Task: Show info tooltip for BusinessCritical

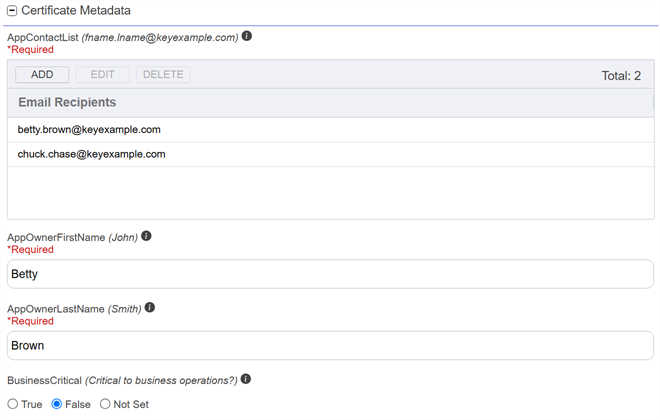Action: [246, 379]
